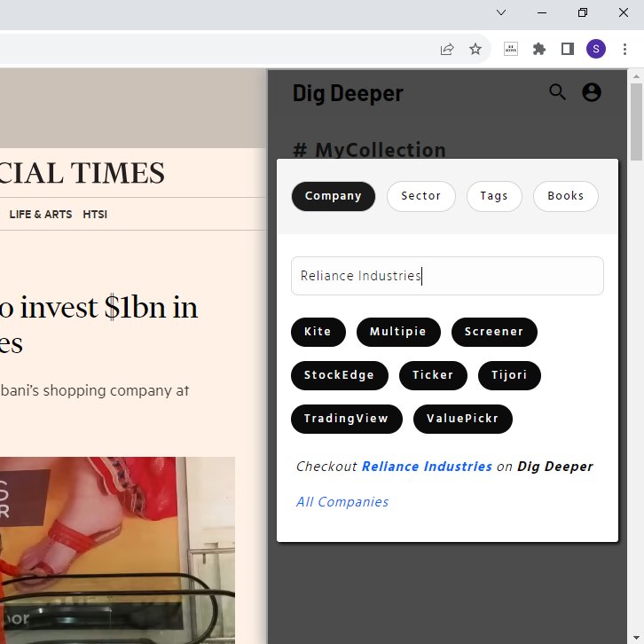Click the article headline about $1bn investment
The image size is (644, 644).
pyautogui.click(x=99, y=325)
